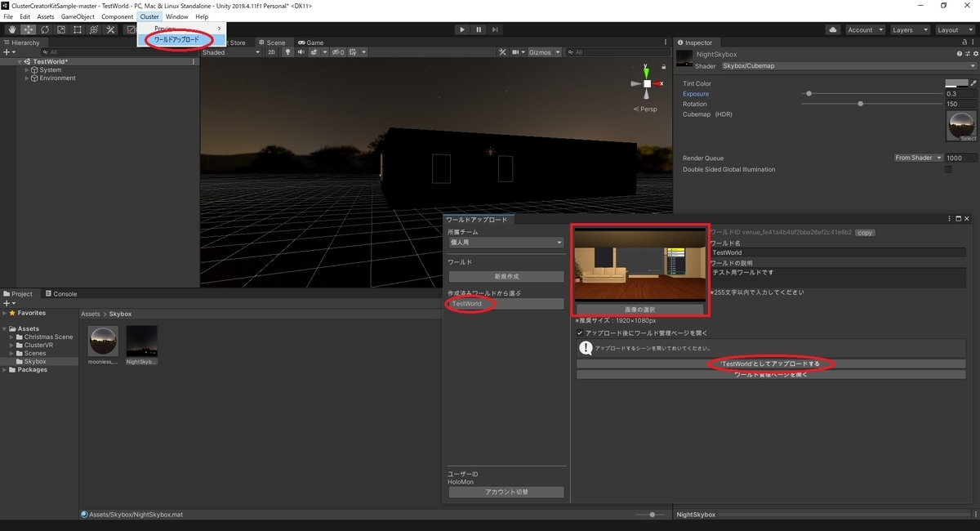This screenshot has height=531, width=980.
Task: Open Component menu
Action: 117,16
